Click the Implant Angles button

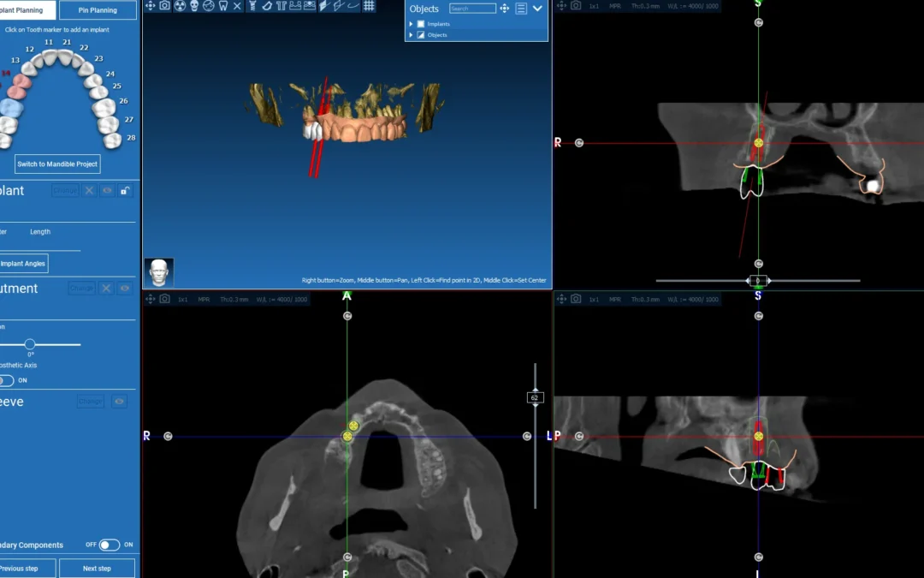(24, 264)
